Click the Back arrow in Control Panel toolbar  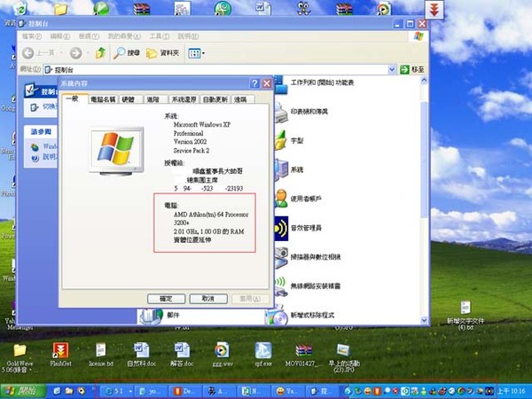tap(28, 53)
